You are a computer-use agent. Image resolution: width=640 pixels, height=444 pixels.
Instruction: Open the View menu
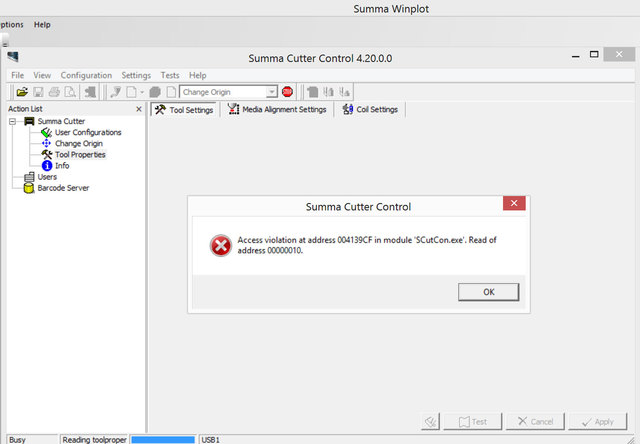[42, 75]
